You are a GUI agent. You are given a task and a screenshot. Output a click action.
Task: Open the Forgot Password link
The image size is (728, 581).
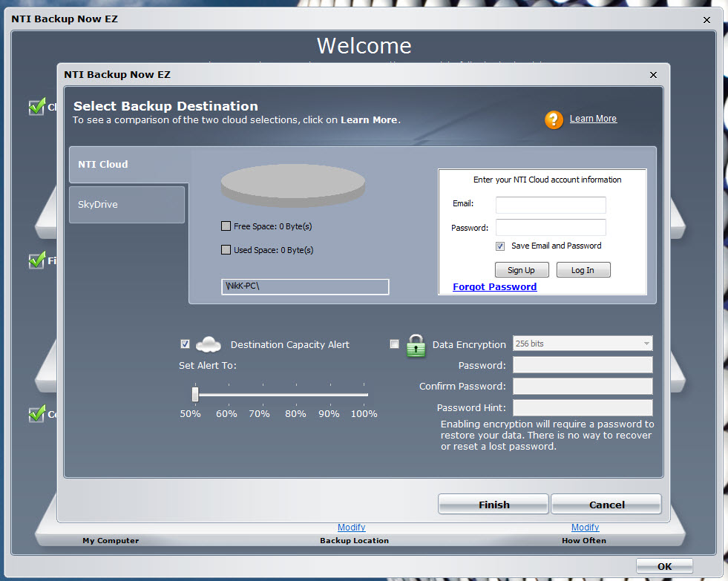(494, 286)
